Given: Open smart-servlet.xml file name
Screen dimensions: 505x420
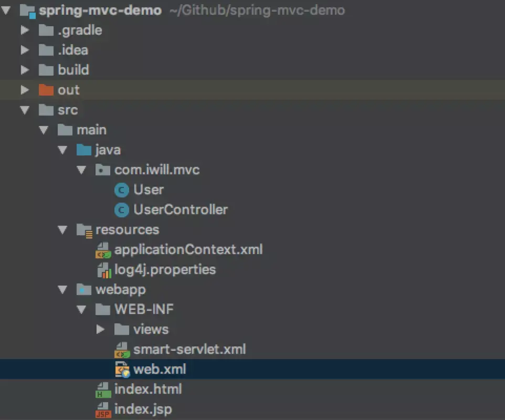Looking at the screenshot, I should coord(190,350).
